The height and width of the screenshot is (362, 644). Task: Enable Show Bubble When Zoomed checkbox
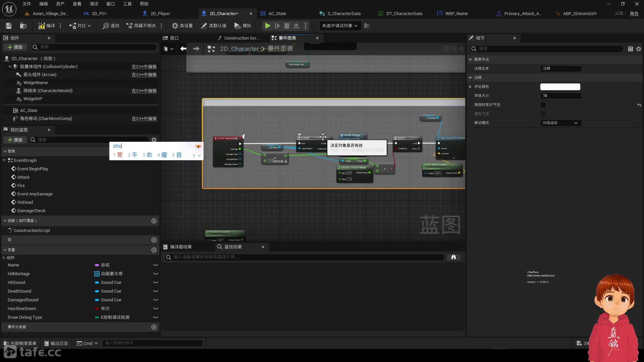(543, 105)
